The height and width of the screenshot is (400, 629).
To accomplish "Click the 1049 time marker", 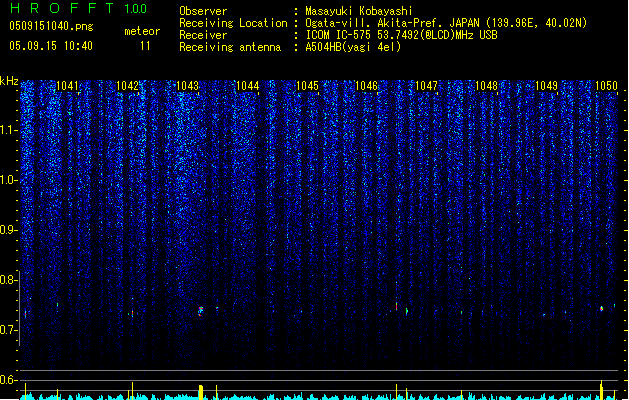I will [x=546, y=86].
